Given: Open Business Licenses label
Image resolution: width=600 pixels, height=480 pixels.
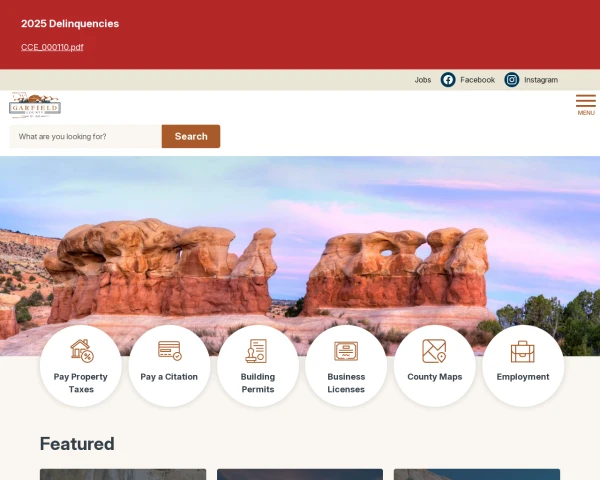Looking at the screenshot, I should (x=346, y=383).
